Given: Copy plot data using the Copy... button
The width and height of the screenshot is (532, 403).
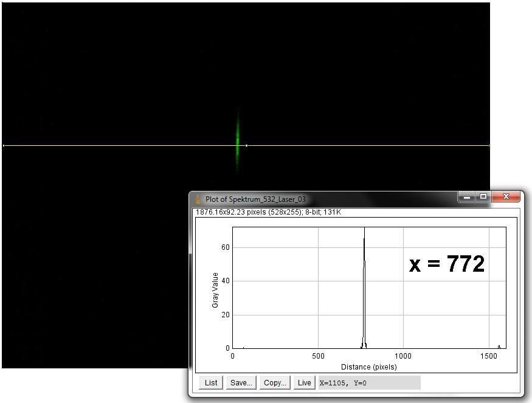Looking at the screenshot, I should pos(275,383).
